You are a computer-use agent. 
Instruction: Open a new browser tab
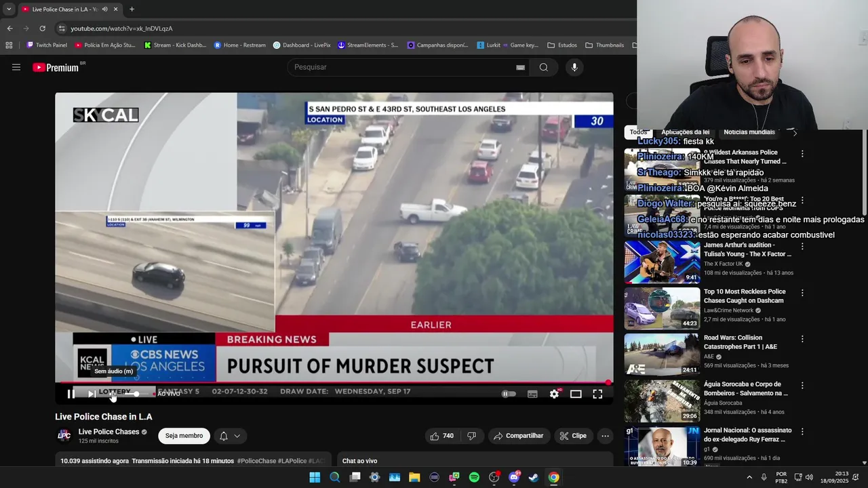tap(132, 9)
